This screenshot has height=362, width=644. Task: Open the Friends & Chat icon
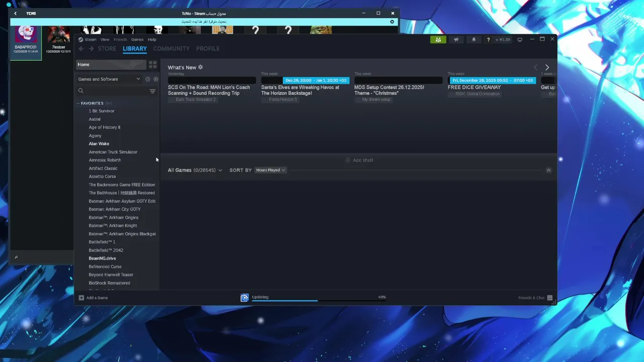pyautogui.click(x=550, y=298)
